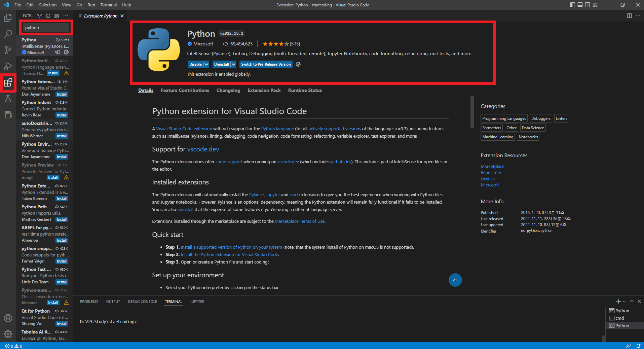Click the details page vertical scrollbar
The width and height of the screenshot is (644, 349).
tap(472, 112)
